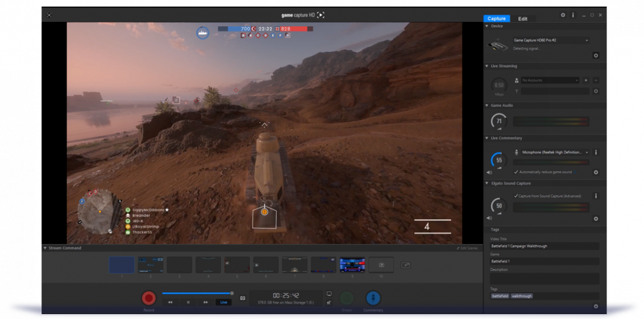Open Elgato Sound Capture settings gear
644x319 pixels.
[596, 219]
